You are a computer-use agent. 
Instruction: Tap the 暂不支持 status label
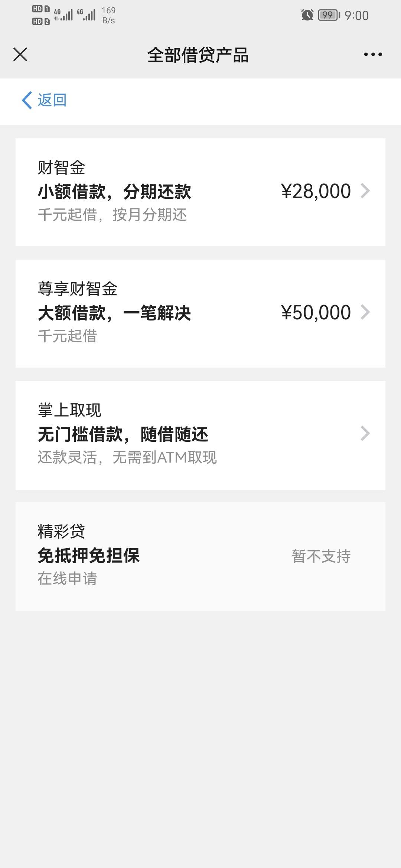321,556
